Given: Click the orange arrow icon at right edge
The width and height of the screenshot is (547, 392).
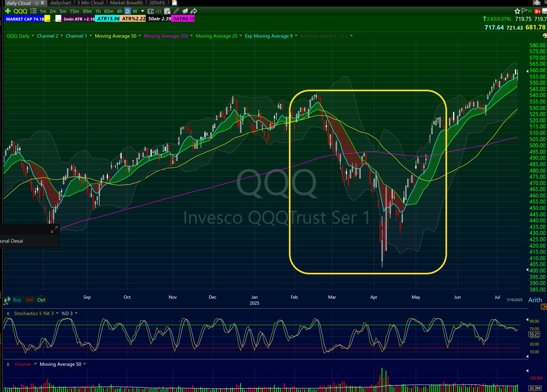Looking at the screenshot, I should pos(544,307).
